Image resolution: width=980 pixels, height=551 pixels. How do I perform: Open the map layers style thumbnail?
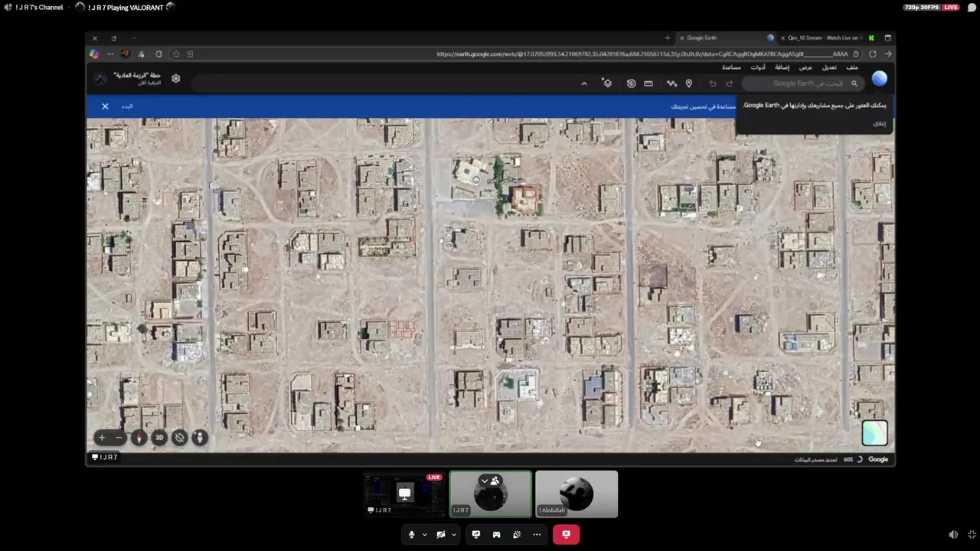(x=874, y=433)
